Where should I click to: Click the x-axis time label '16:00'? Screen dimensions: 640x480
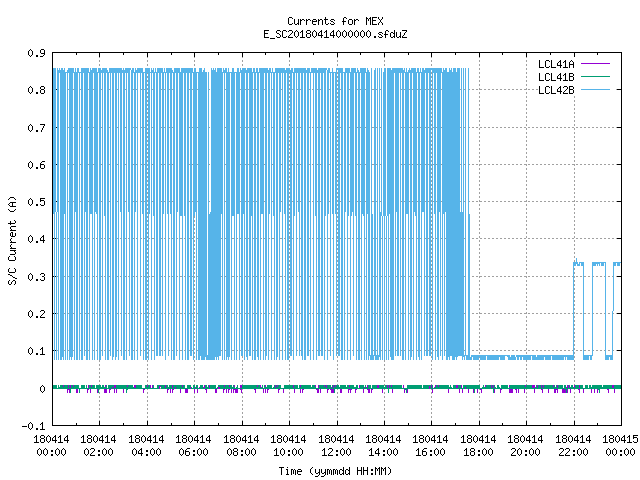coord(431,452)
